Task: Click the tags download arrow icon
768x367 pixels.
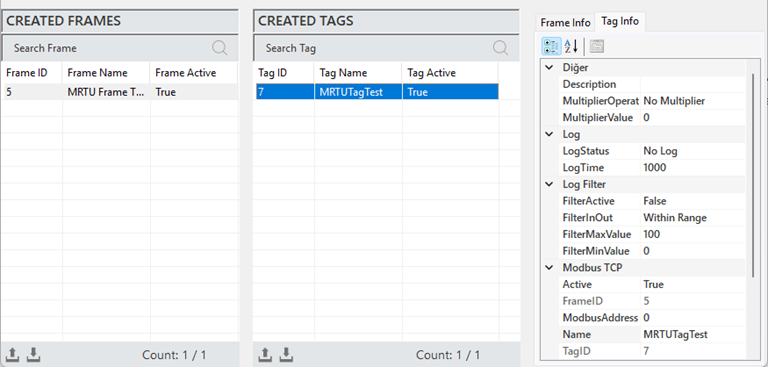Action: click(286, 354)
